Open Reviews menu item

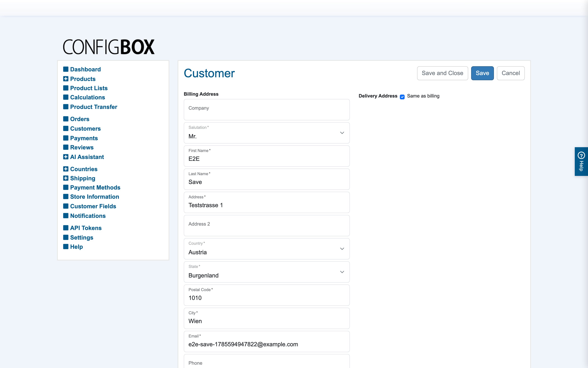[82, 147]
